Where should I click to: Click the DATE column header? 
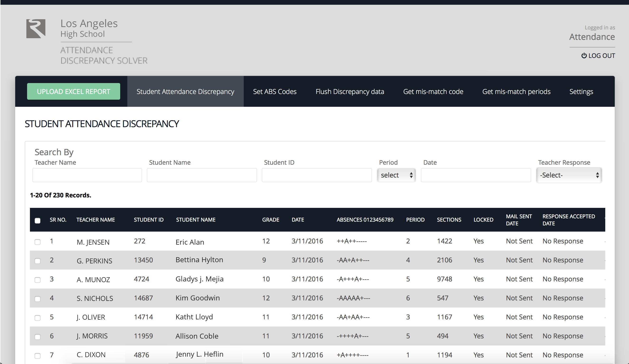click(x=298, y=220)
